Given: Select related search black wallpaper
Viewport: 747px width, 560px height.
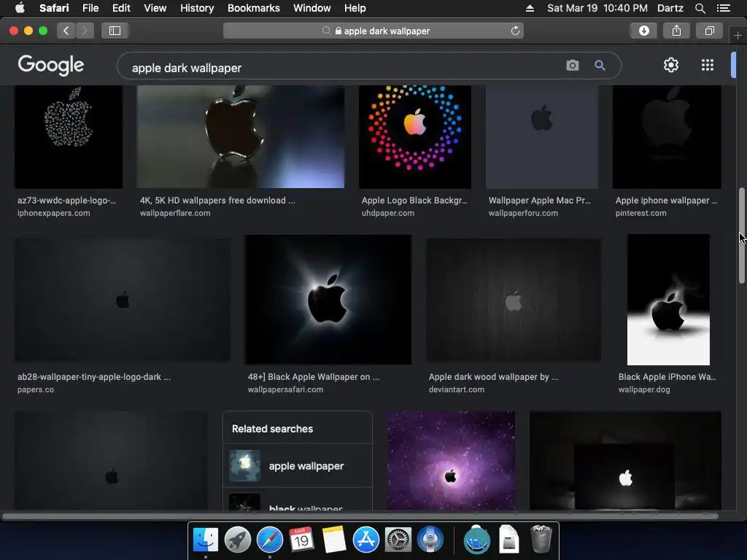Looking at the screenshot, I should click(x=298, y=500).
